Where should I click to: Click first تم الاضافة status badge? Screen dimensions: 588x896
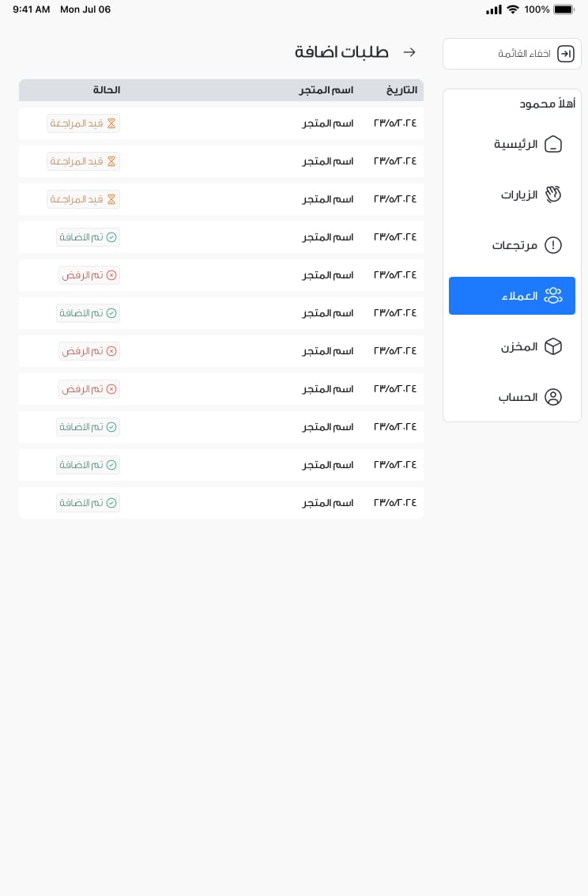tap(88, 237)
